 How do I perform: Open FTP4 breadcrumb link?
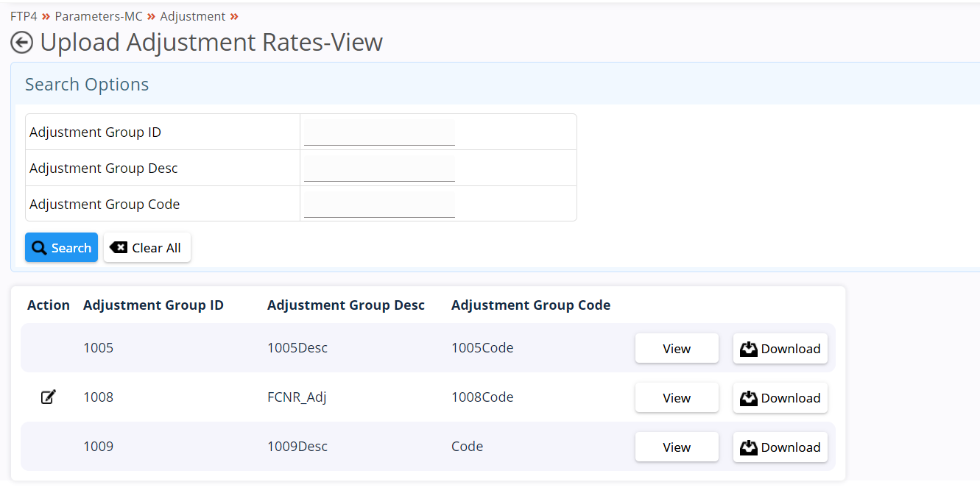pyautogui.click(x=24, y=16)
